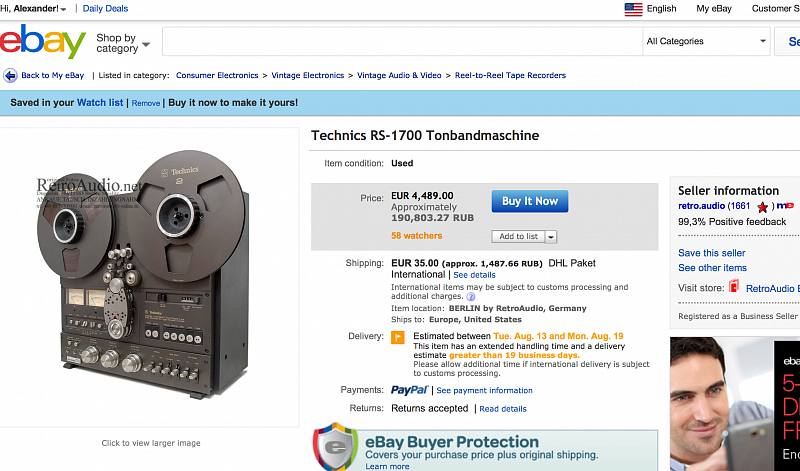This screenshot has width=800, height=471.
Task: Click the red feedback star icon
Action: [762, 207]
